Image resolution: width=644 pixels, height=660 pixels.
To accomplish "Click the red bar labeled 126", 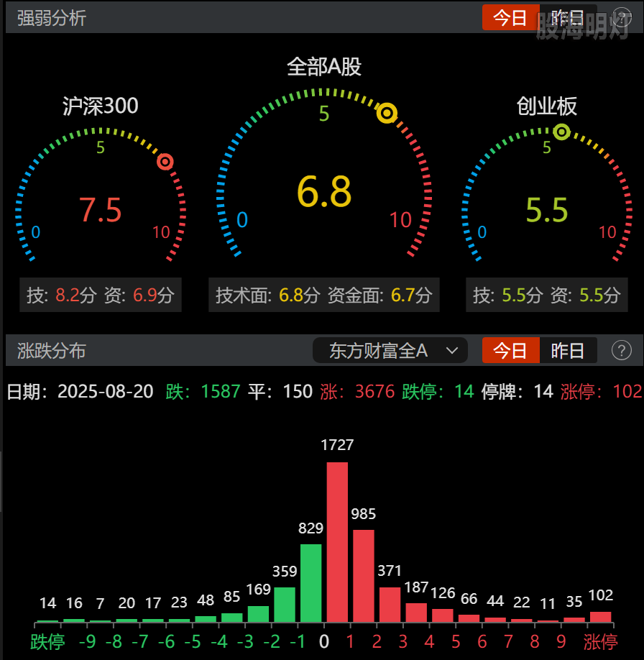I will click(443, 616).
